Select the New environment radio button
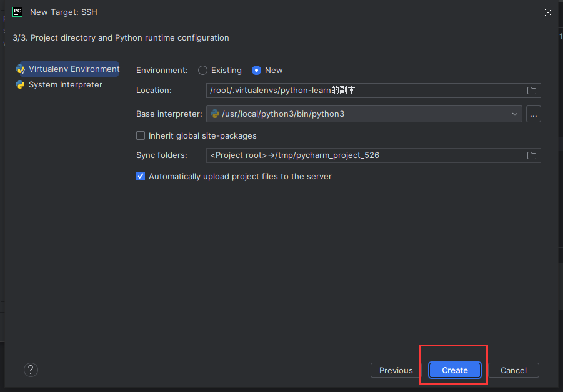 click(x=256, y=71)
